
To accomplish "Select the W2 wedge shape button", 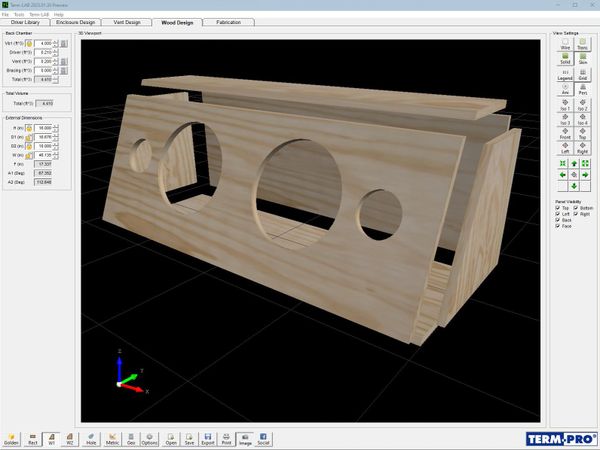I will (70, 439).
